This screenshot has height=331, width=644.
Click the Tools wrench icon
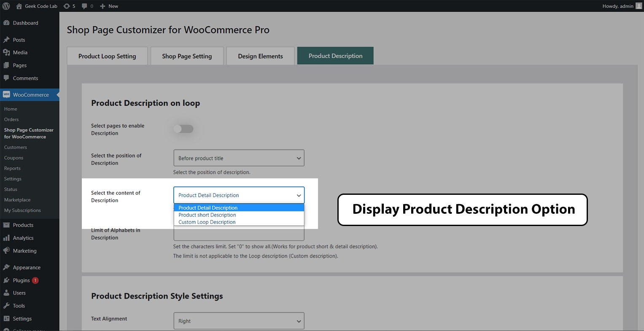coord(6,306)
